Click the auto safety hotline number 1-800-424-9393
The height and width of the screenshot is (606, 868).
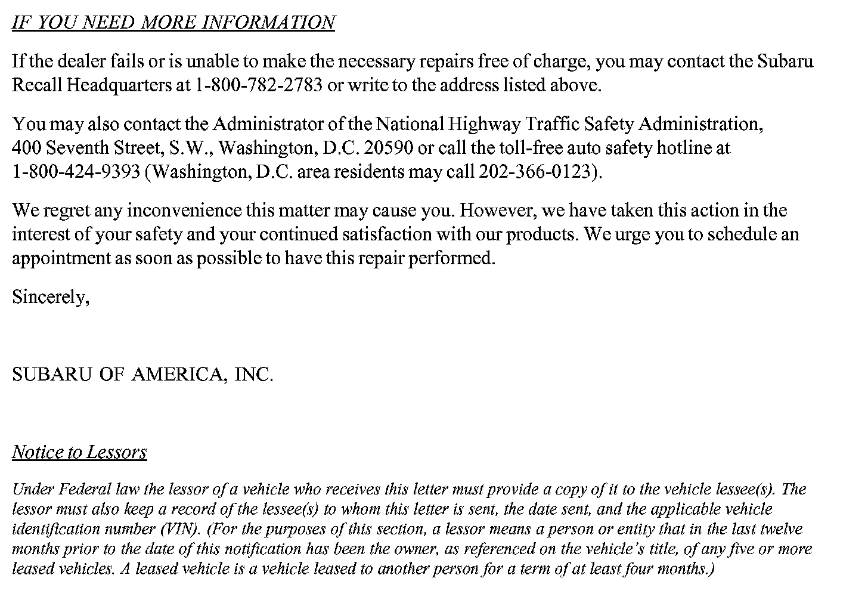tap(76, 172)
